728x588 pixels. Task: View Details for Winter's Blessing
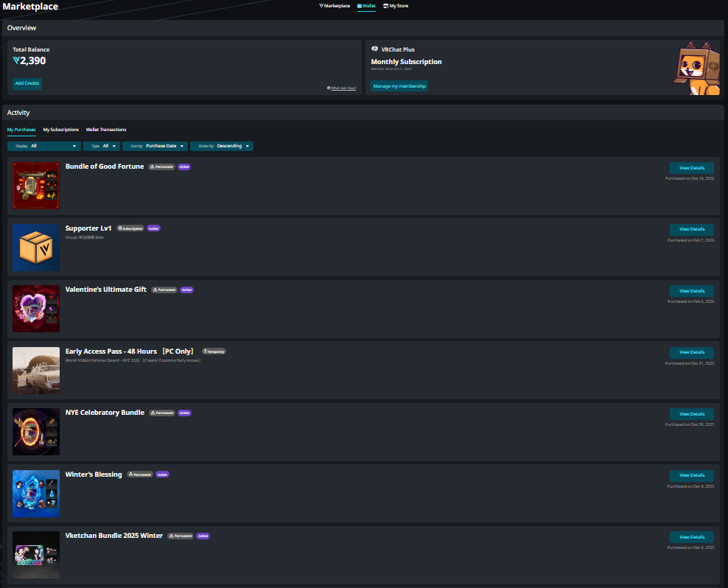691,475
